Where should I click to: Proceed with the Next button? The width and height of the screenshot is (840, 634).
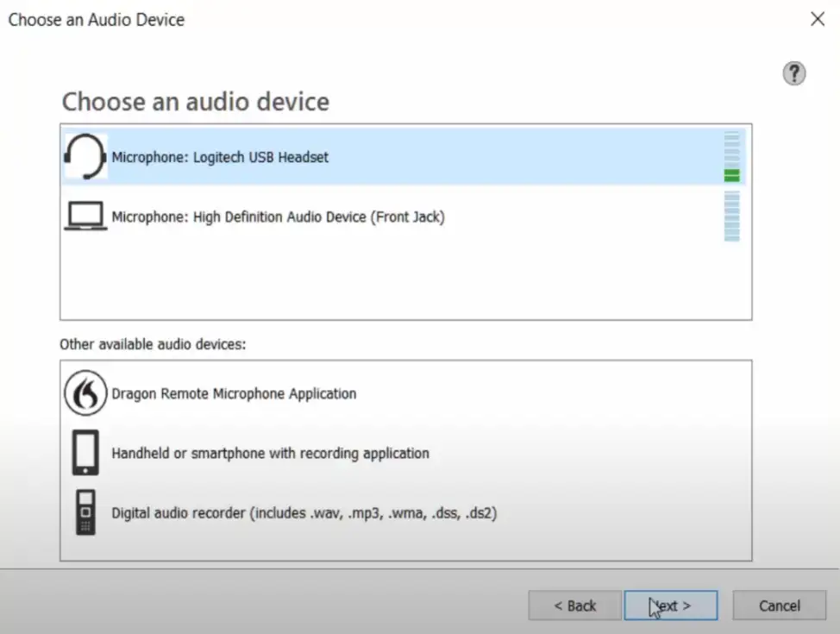tap(670, 606)
